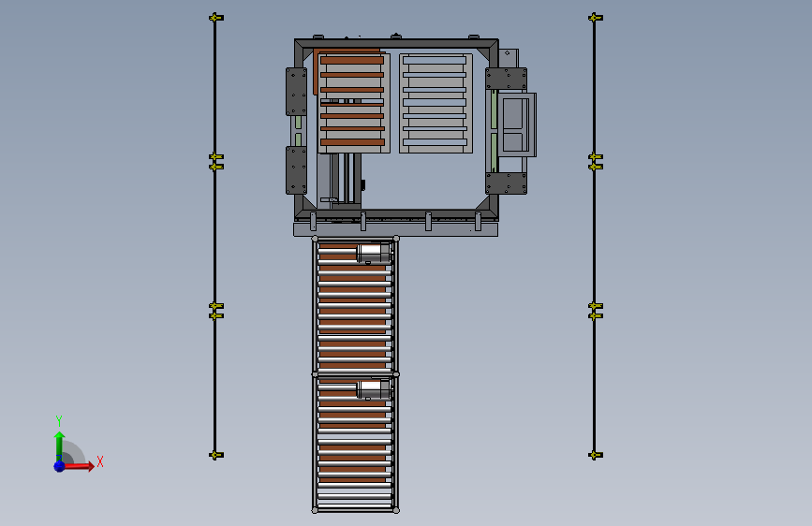Select the lower left dark mounting plate
Image resolution: width=812 pixels, height=526 pixels.
pos(296,170)
